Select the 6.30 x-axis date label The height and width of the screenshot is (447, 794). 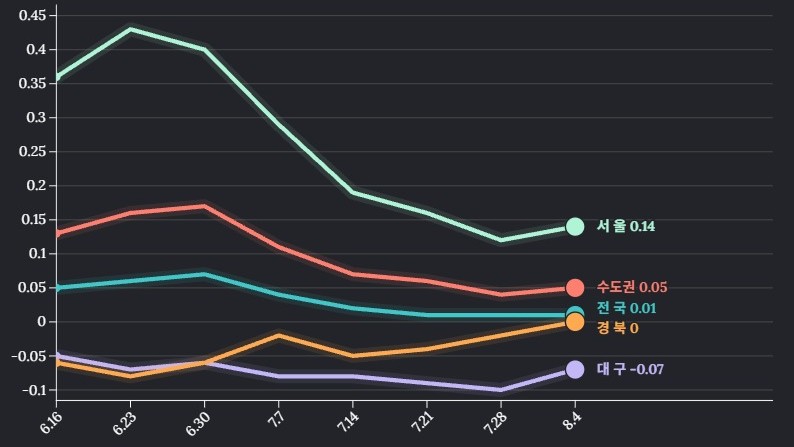pyautogui.click(x=200, y=421)
